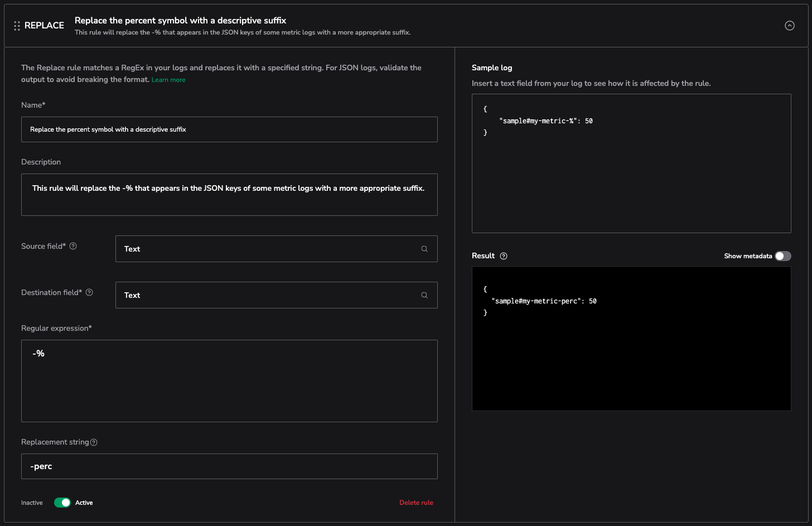812x526 pixels.
Task: Click the Regular expression text area
Action: [229, 381]
